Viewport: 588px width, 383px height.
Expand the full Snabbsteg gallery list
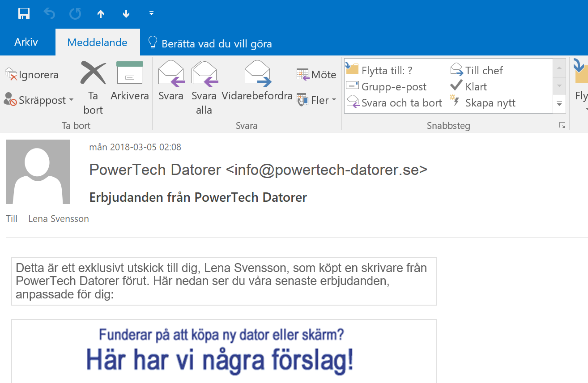coord(559,104)
